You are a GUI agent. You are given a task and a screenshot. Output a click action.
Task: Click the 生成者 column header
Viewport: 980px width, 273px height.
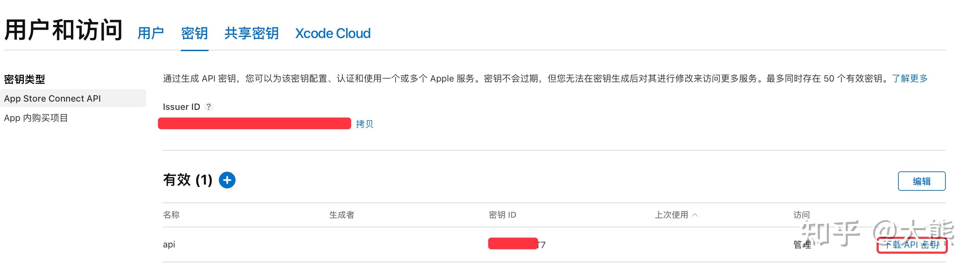click(342, 215)
